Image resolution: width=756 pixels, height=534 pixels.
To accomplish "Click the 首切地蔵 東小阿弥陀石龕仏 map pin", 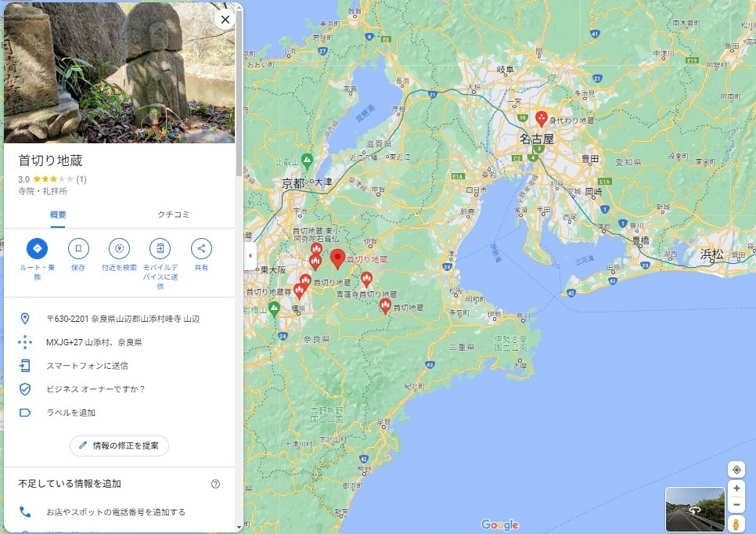I will tap(316, 250).
